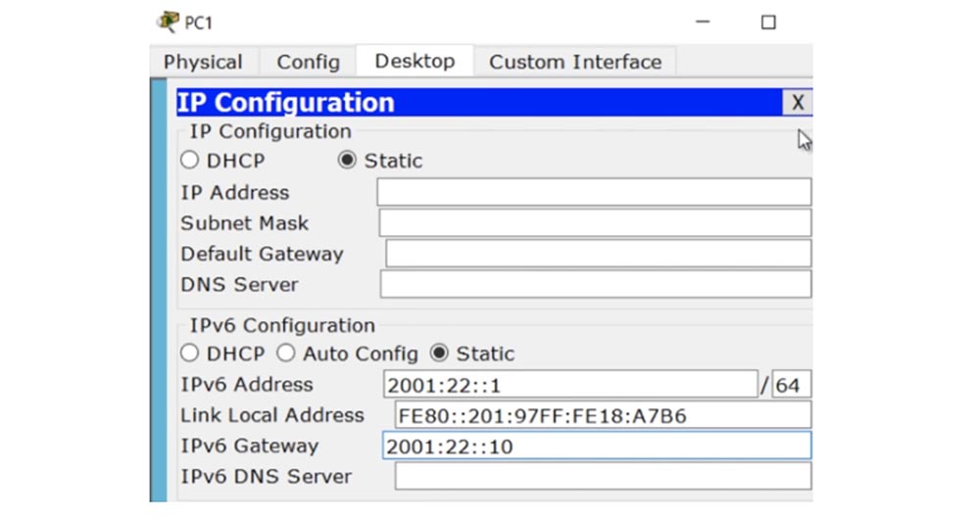Open the Config tab
980x518 pixels.
[308, 62]
